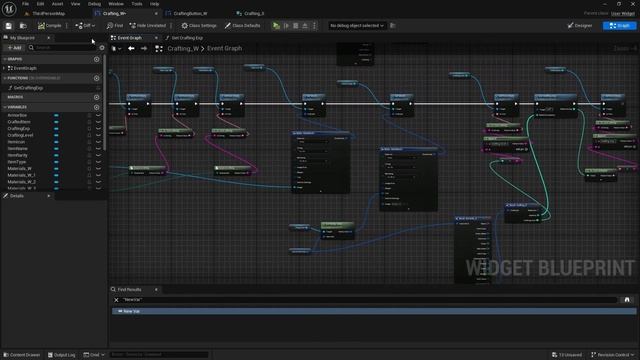Open the Tools menu
This screenshot has height=360, width=640.
click(137, 4)
